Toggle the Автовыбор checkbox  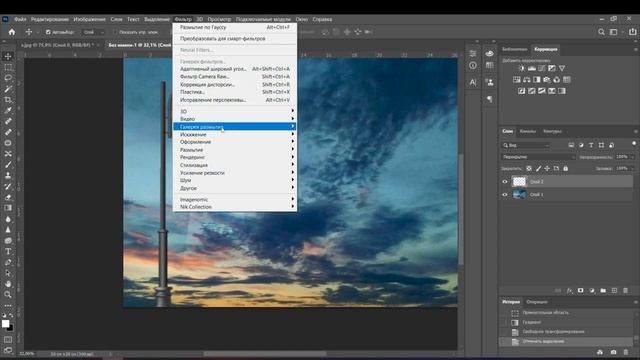point(48,32)
